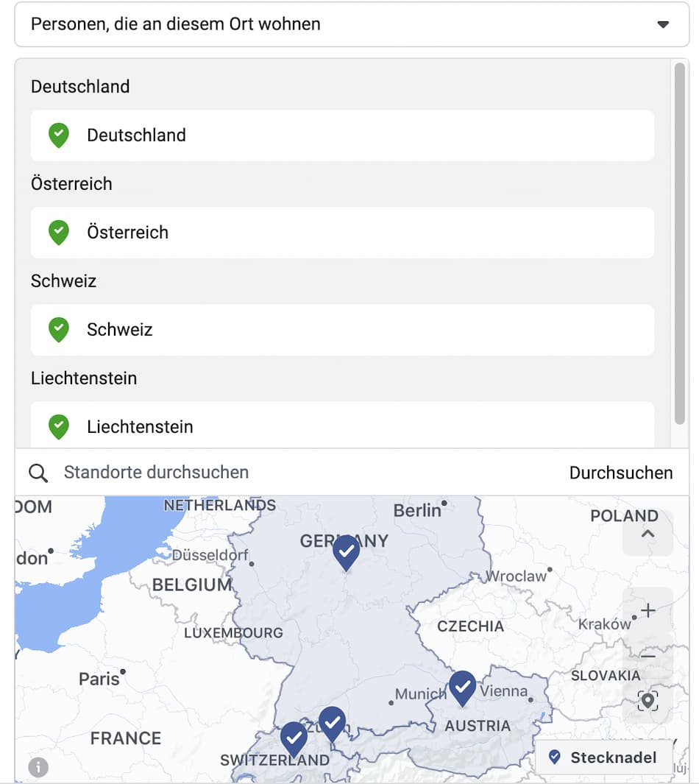Center map on my location
This screenshot has height=784, width=699.
[647, 700]
